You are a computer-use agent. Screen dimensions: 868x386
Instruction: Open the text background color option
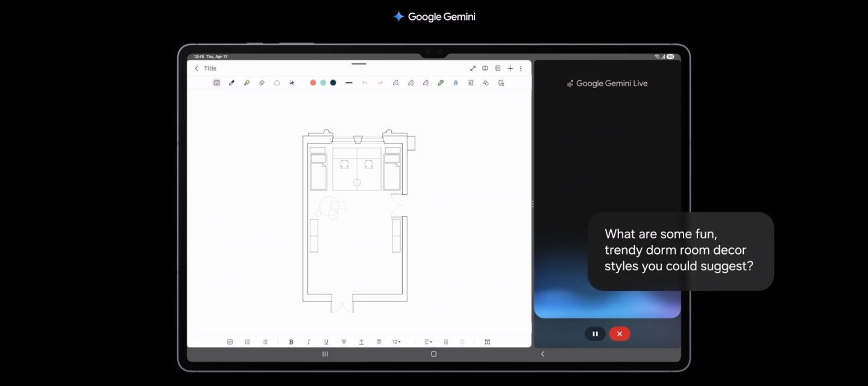coord(379,342)
